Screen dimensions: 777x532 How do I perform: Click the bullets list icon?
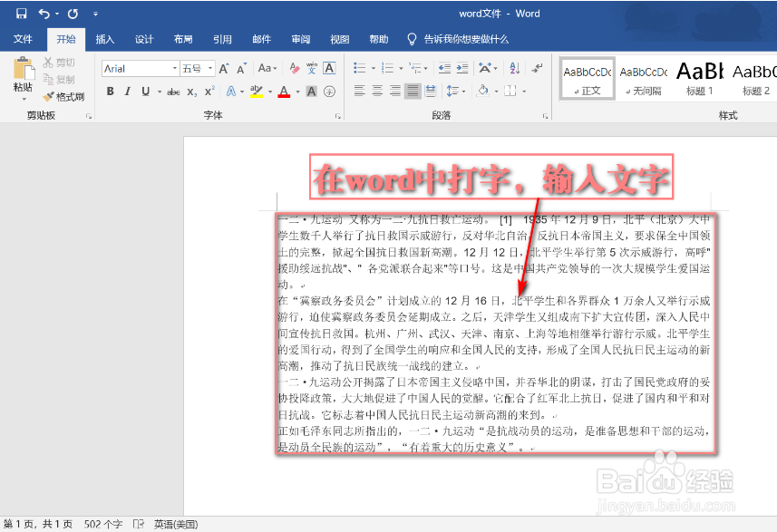[360, 68]
